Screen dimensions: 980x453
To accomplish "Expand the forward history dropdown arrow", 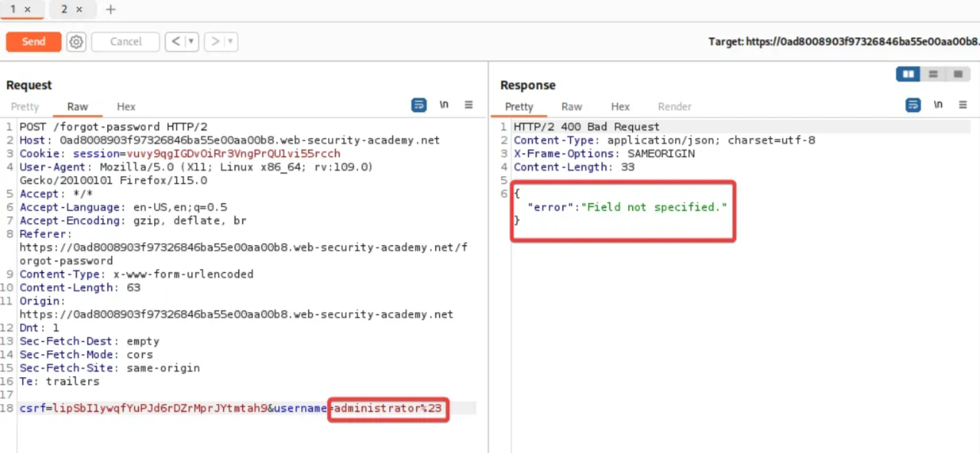I will (230, 42).
